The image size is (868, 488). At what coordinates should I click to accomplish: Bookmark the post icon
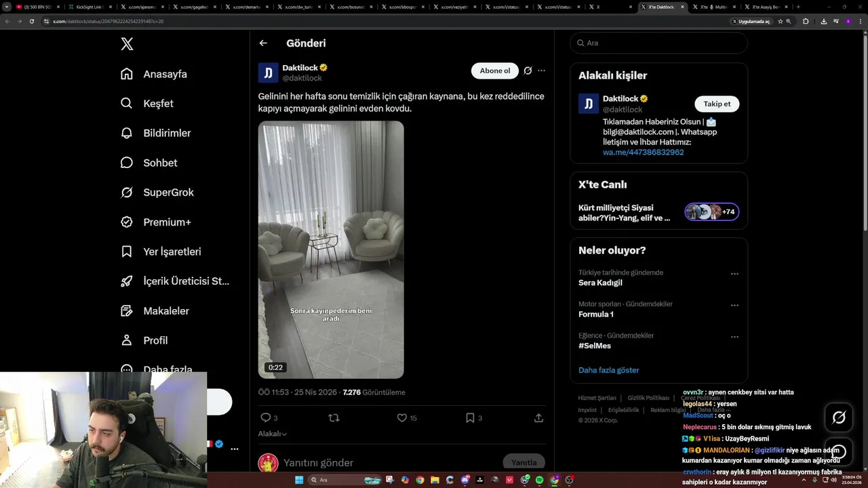click(x=470, y=418)
